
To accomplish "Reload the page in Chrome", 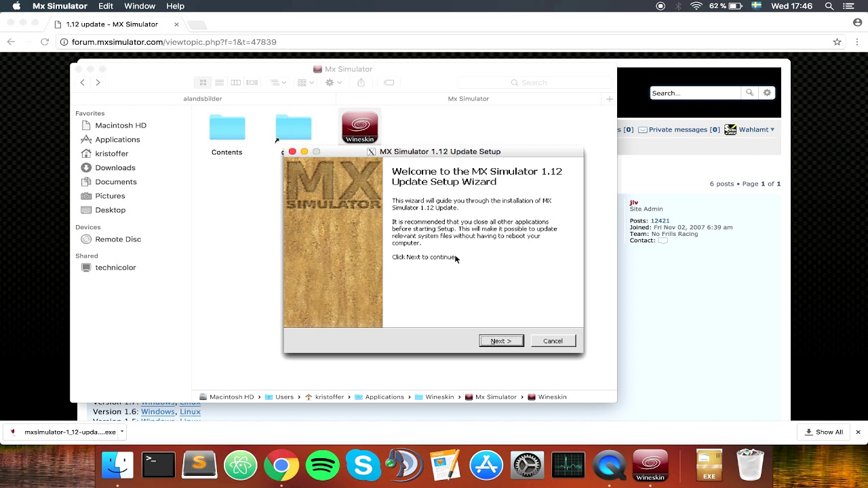I will click(x=44, y=42).
